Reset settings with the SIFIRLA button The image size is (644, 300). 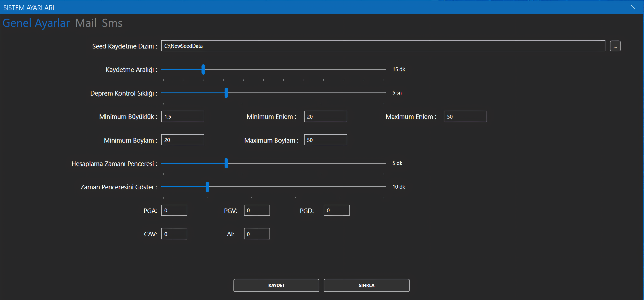(367, 285)
